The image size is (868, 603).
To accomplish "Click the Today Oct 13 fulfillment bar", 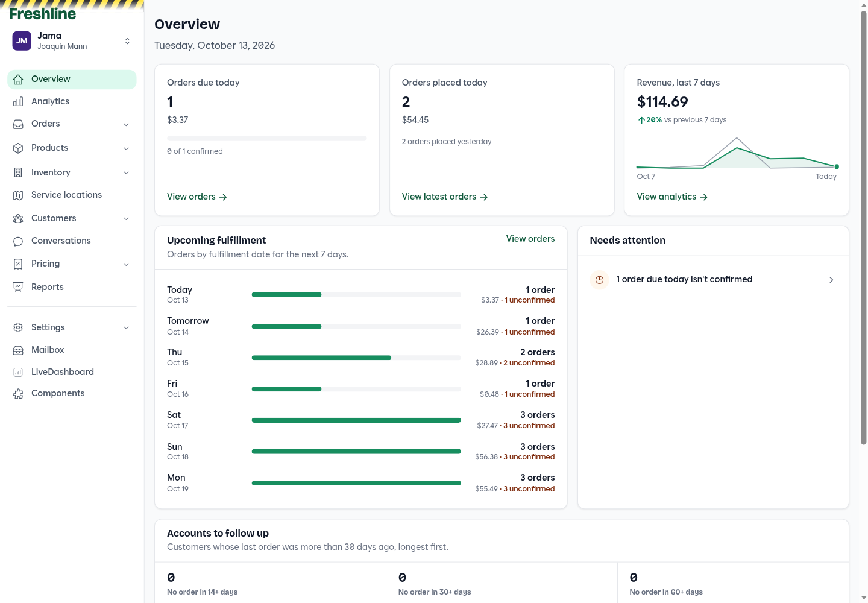I will (x=356, y=295).
